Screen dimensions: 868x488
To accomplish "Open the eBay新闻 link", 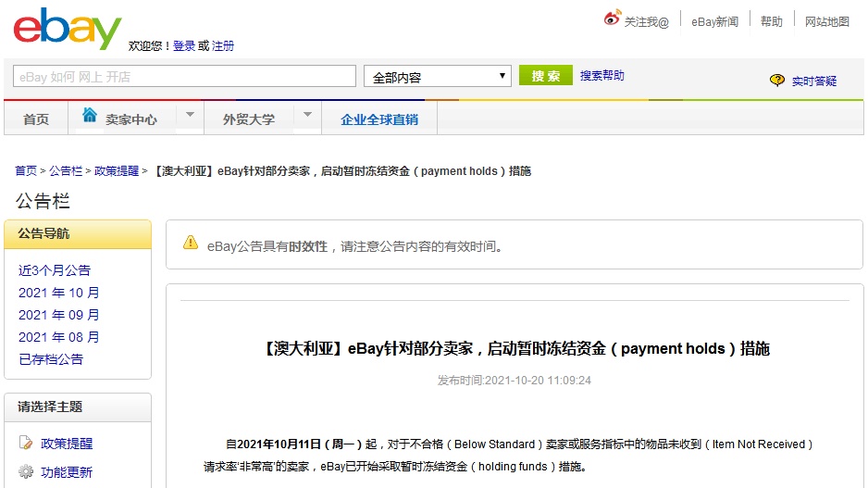I will click(714, 22).
